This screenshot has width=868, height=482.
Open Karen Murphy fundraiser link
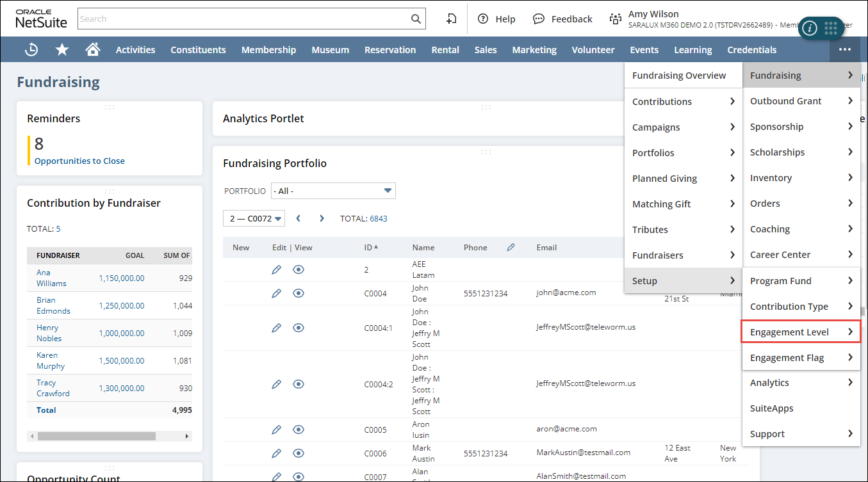[51, 360]
